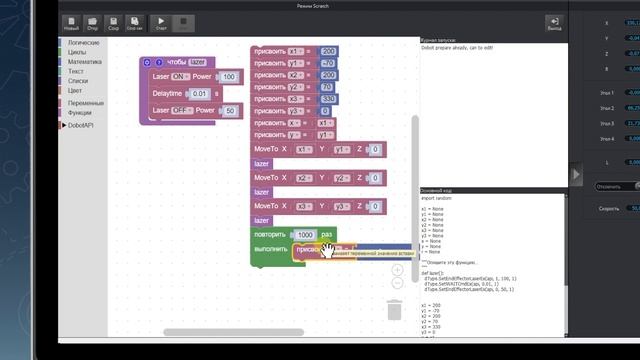The image size is (640, 360).
Task: Open the x2 variable dropdown in its присвоить block
Action: 296,75
